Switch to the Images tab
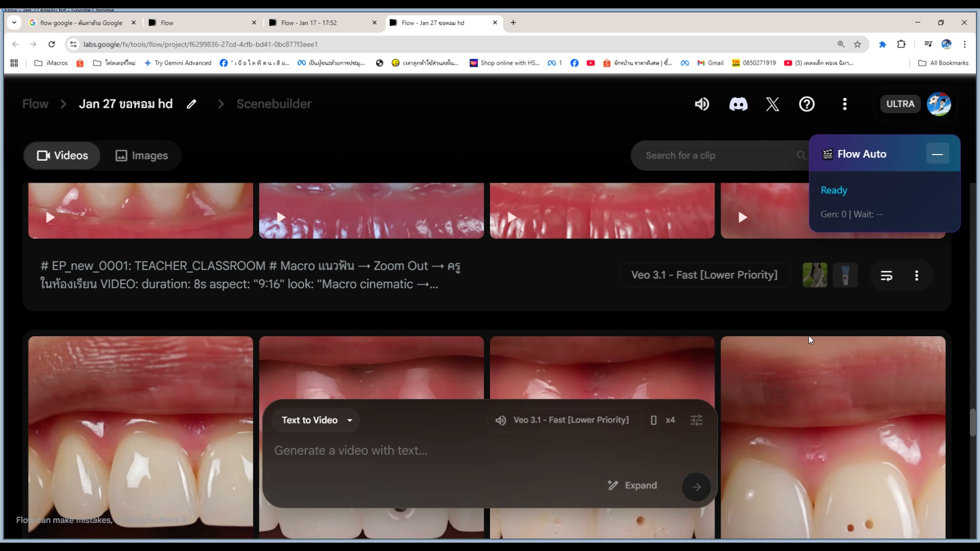 point(141,156)
